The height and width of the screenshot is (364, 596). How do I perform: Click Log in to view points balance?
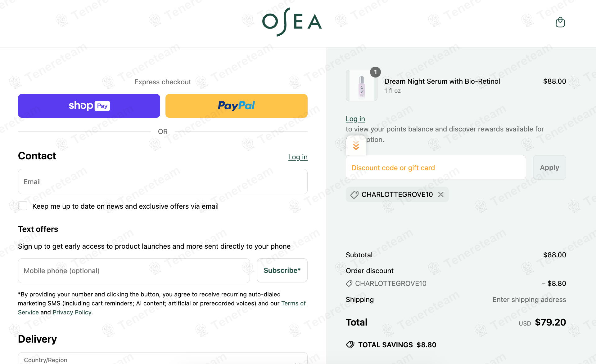point(355,119)
